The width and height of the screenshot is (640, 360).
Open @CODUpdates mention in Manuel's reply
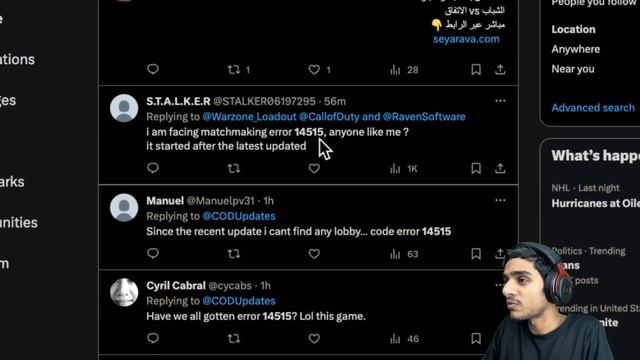coord(239,216)
